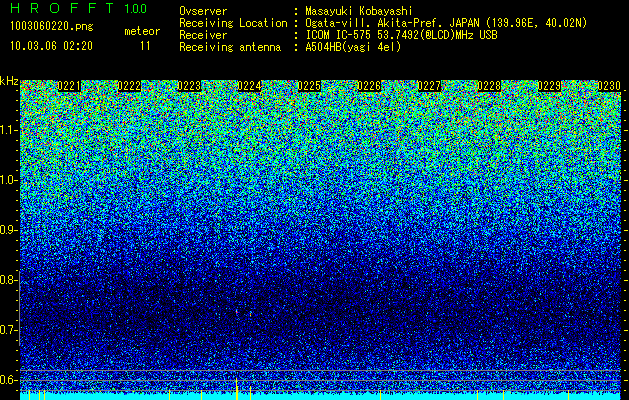
Task: Click the Receiver label
Action: click(203, 35)
